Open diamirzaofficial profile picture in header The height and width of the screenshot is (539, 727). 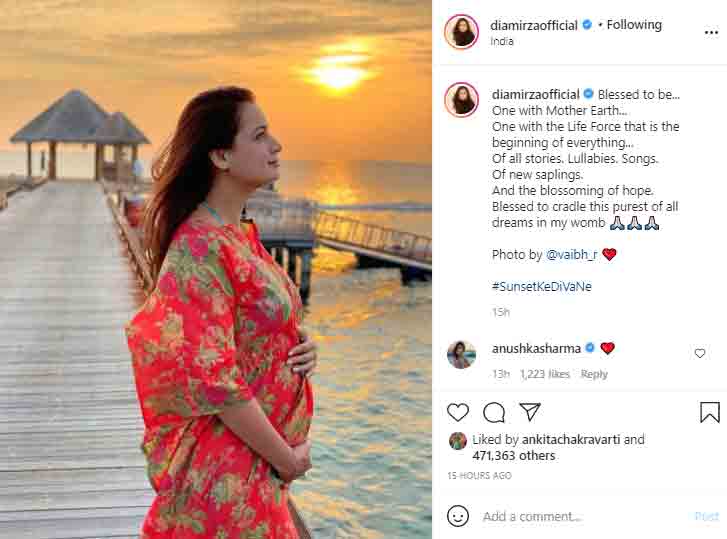(x=461, y=32)
